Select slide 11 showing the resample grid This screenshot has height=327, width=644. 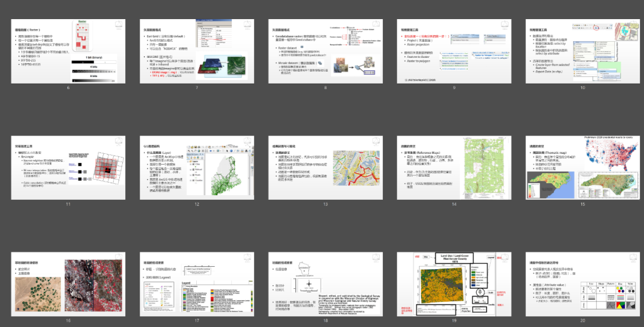68,167
